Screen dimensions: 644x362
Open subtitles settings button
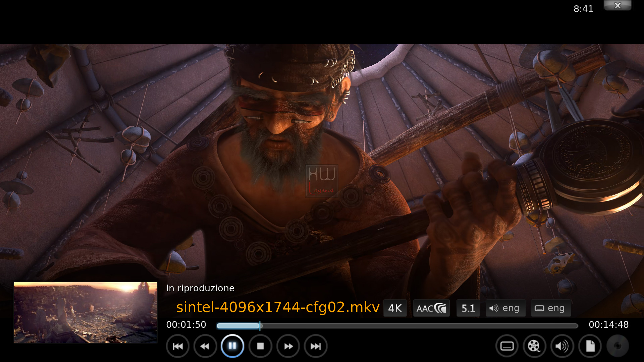click(x=507, y=346)
